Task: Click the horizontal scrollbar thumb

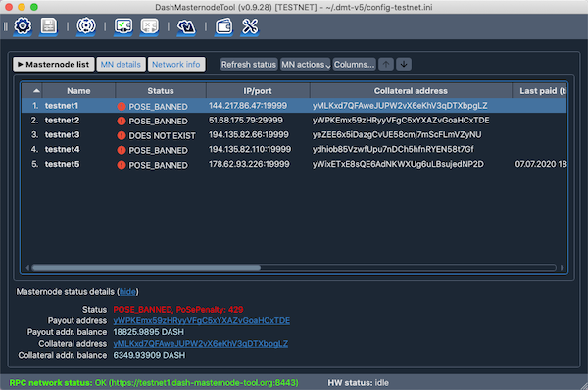Action: point(146,268)
